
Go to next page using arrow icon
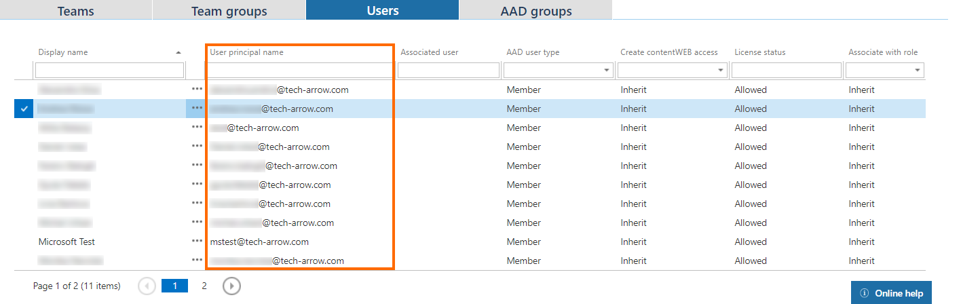click(x=231, y=286)
